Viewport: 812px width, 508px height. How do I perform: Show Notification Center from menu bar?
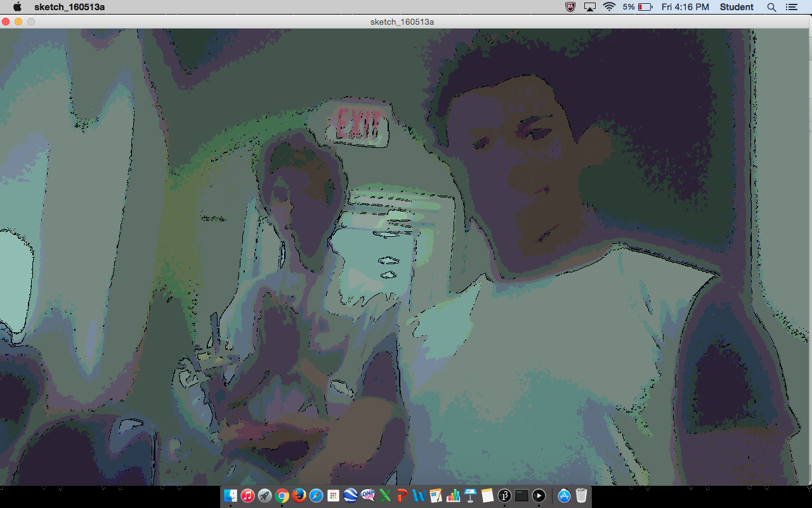click(791, 7)
